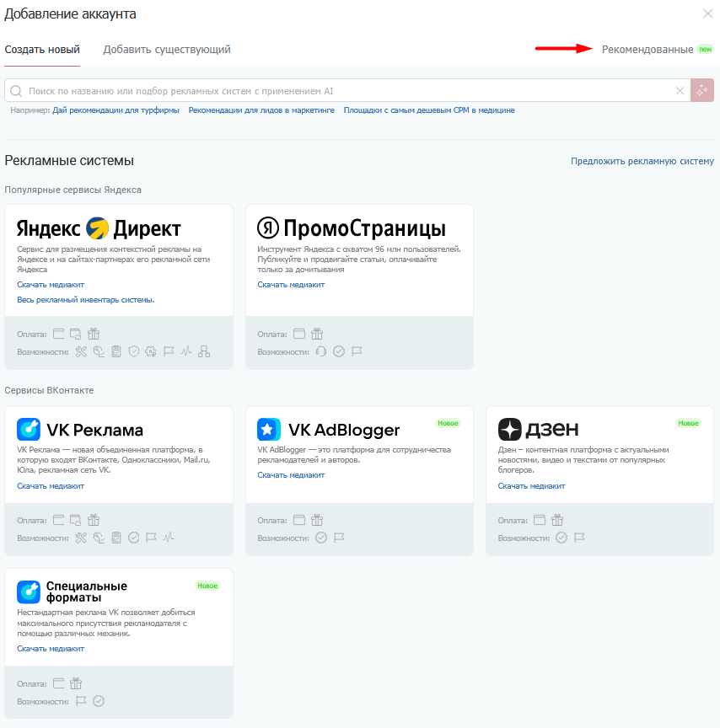720x728 pixels.
Task: Download mediakit in Дзен card
Action: (532, 486)
